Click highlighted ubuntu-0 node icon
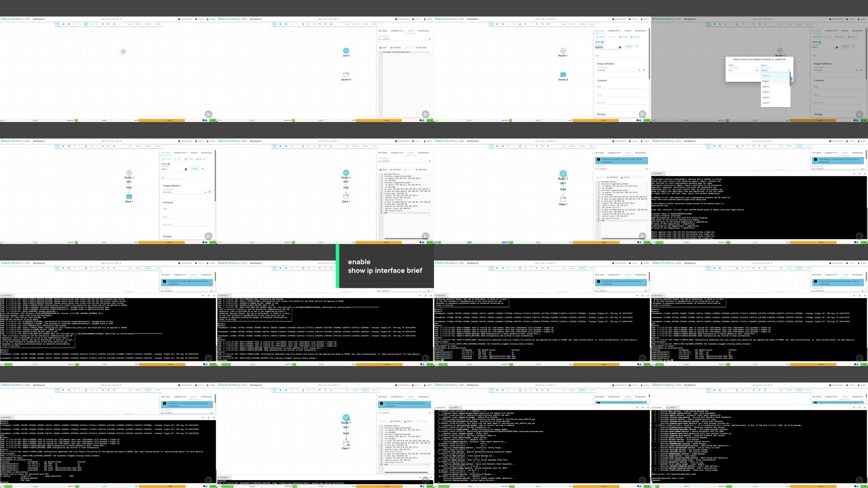This screenshot has height=488, width=868. (x=563, y=75)
